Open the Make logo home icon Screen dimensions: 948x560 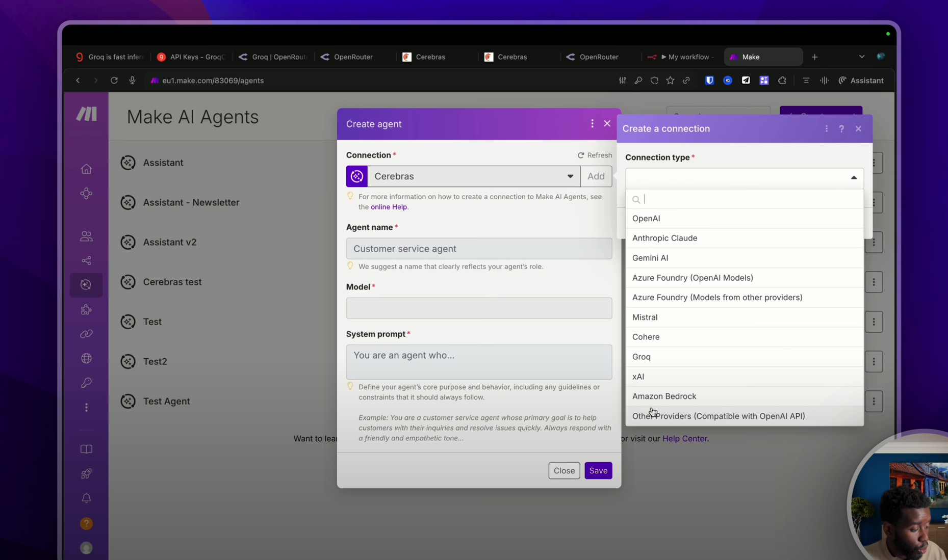87,114
